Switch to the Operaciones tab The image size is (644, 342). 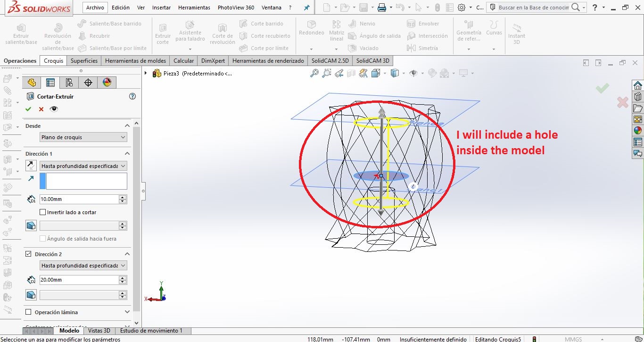pyautogui.click(x=20, y=61)
